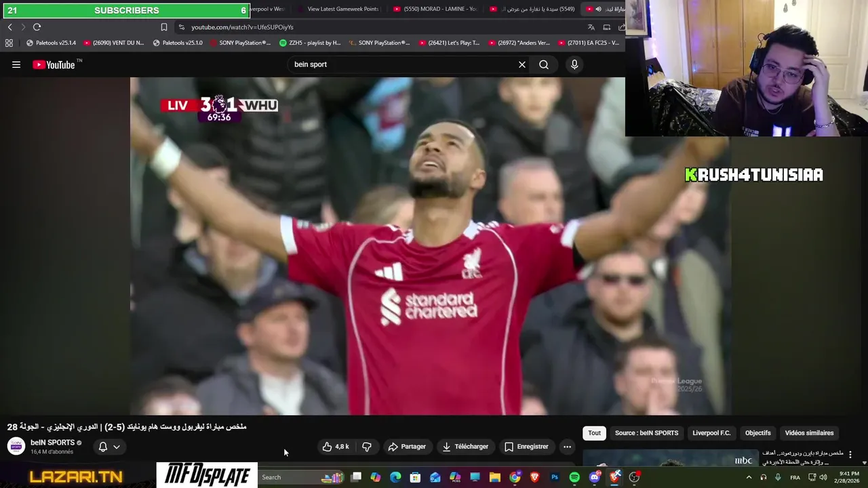Open the browser apps grid icon

pyautogui.click(x=9, y=43)
